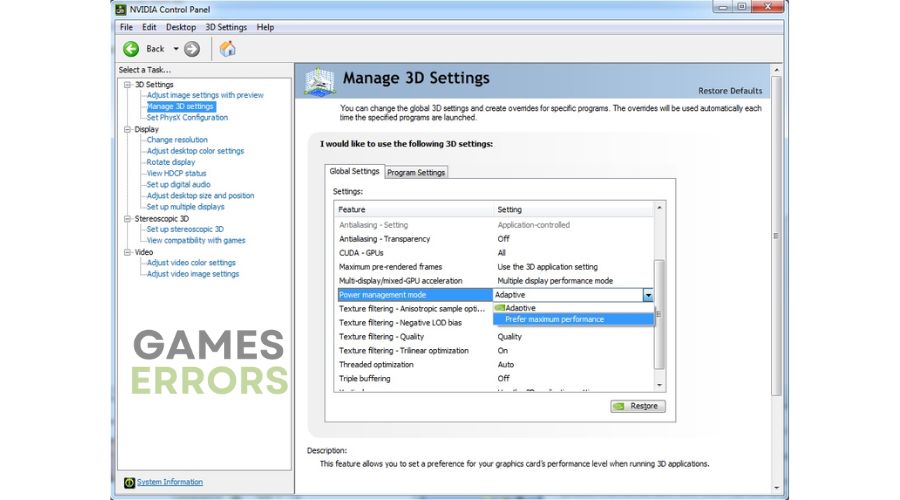Switch to the Program Settings tab
The height and width of the screenshot is (500, 900).
(x=416, y=172)
